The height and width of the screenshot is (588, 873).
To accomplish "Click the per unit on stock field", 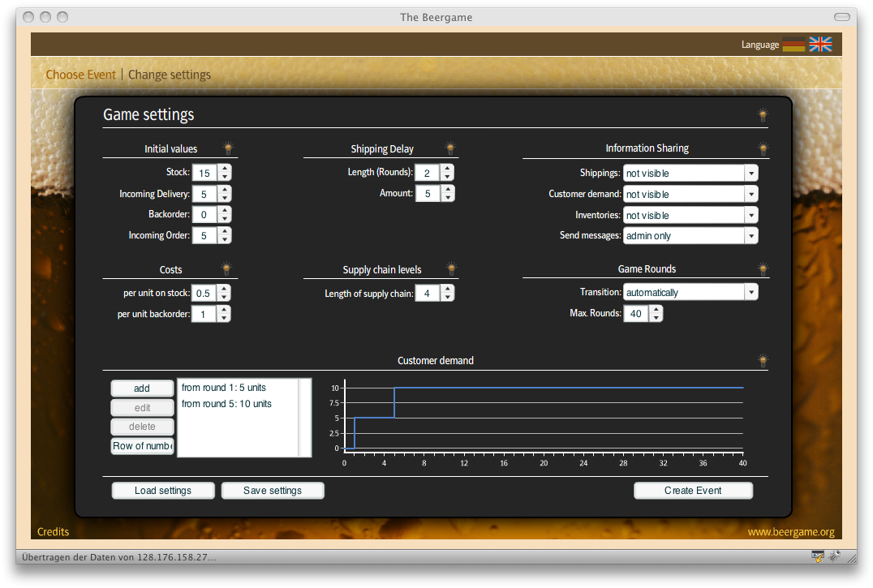I will pos(204,293).
